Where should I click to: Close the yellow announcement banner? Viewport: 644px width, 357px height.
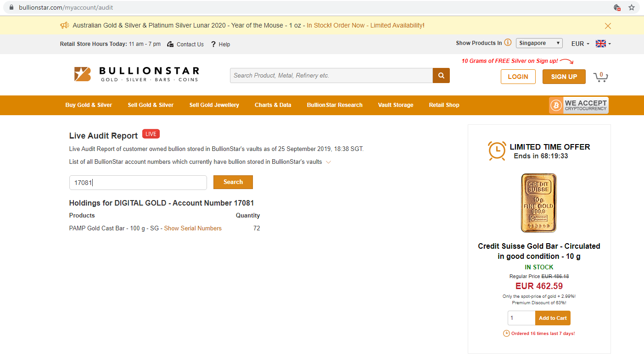(x=608, y=26)
